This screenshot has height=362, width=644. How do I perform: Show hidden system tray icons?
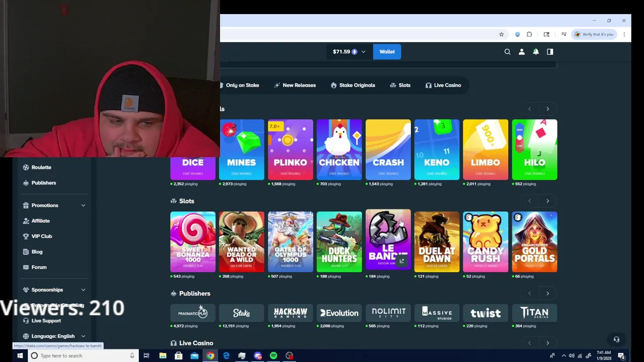[563, 356]
